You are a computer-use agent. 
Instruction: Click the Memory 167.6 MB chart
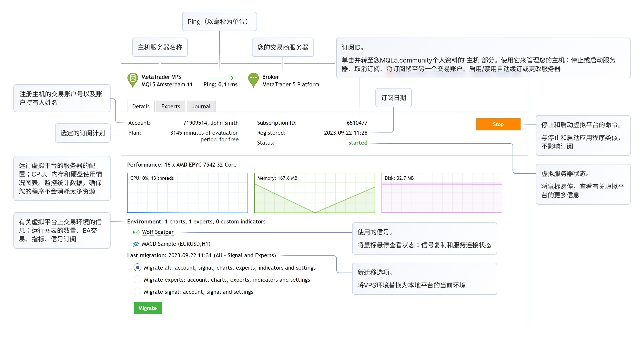pos(314,193)
